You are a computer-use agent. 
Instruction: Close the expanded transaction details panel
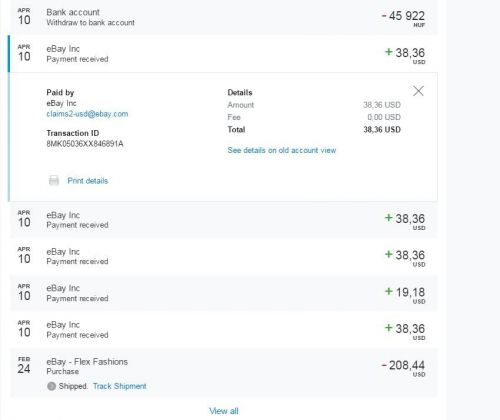(x=418, y=91)
